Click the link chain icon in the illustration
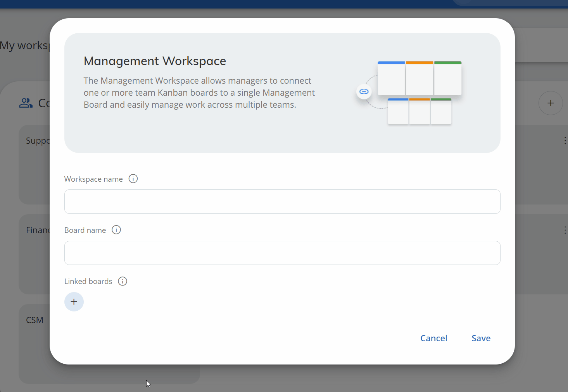The image size is (568, 392). click(364, 92)
